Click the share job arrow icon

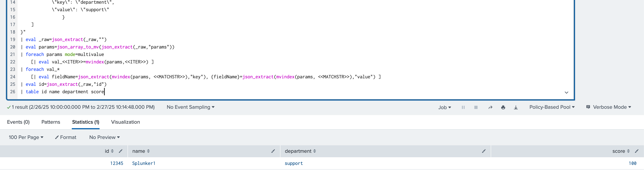[x=490, y=107]
